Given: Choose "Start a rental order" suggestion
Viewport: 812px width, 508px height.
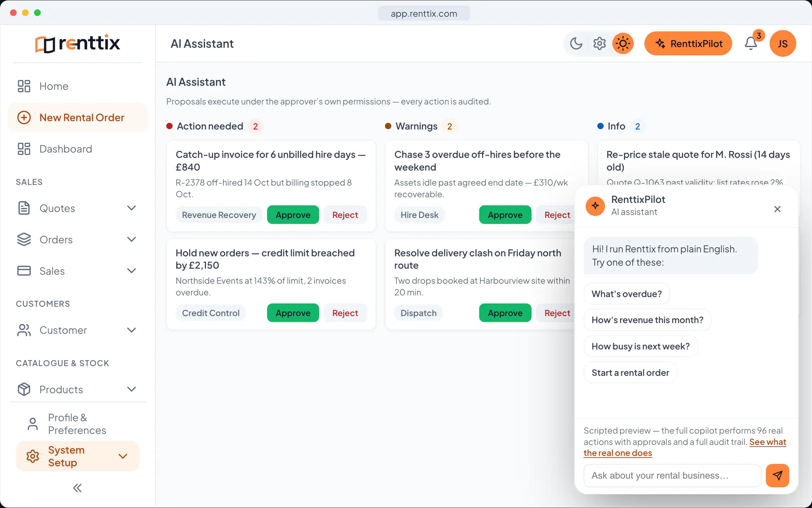Looking at the screenshot, I should point(630,372).
